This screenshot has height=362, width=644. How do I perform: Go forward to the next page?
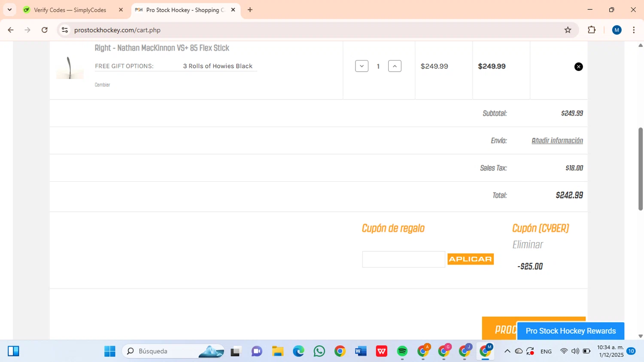pyautogui.click(x=27, y=30)
